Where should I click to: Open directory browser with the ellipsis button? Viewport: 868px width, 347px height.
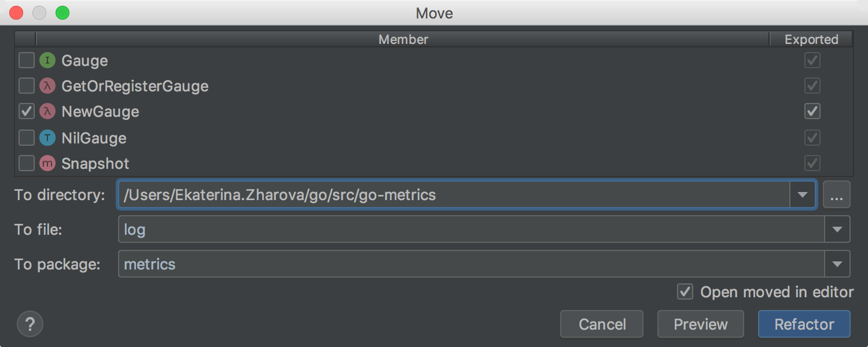click(836, 195)
